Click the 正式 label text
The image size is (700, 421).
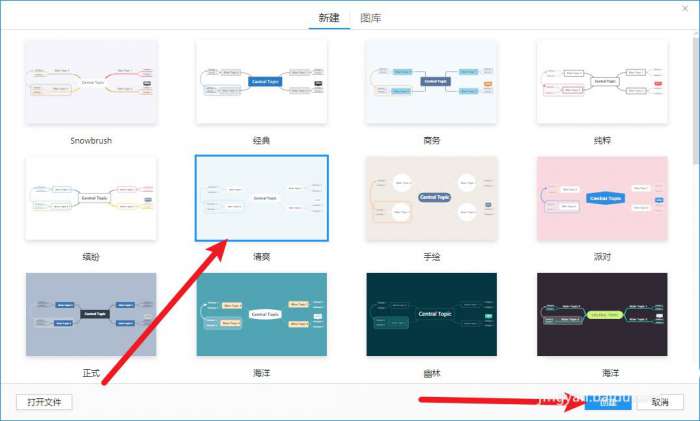91,373
